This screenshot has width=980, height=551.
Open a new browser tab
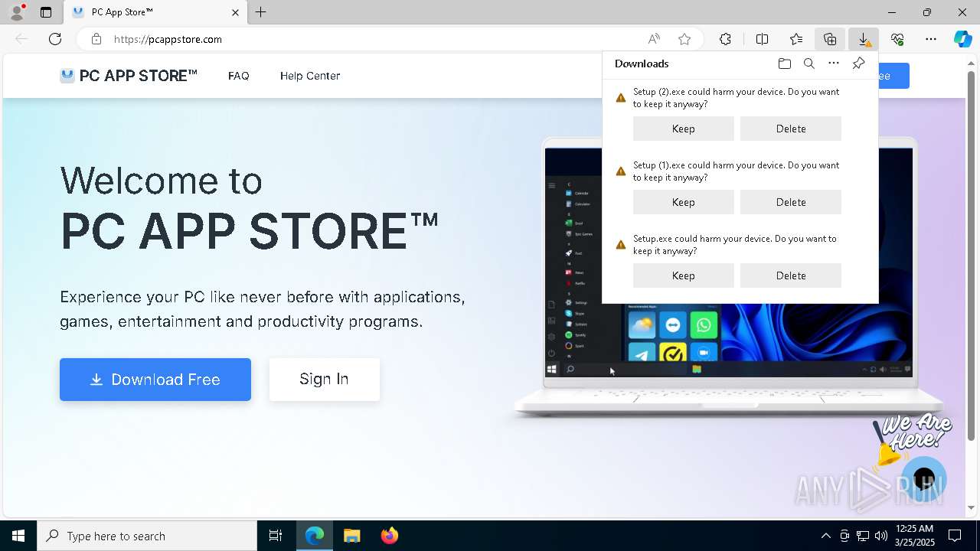261,12
